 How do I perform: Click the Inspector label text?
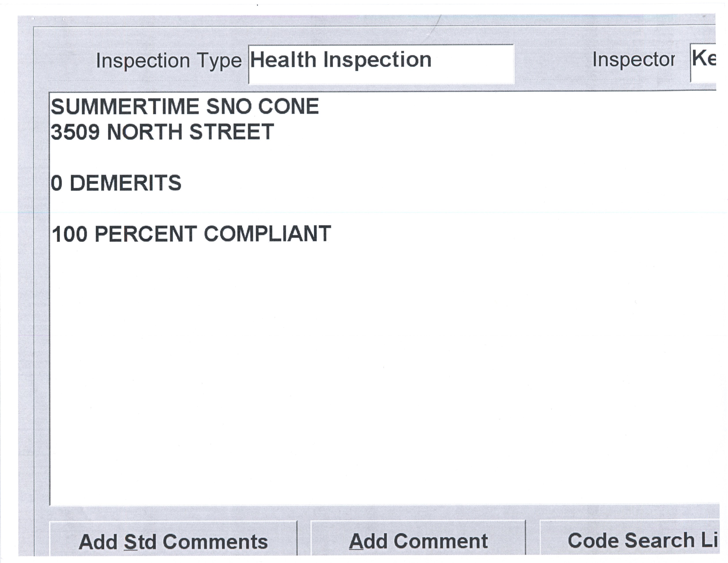(633, 60)
